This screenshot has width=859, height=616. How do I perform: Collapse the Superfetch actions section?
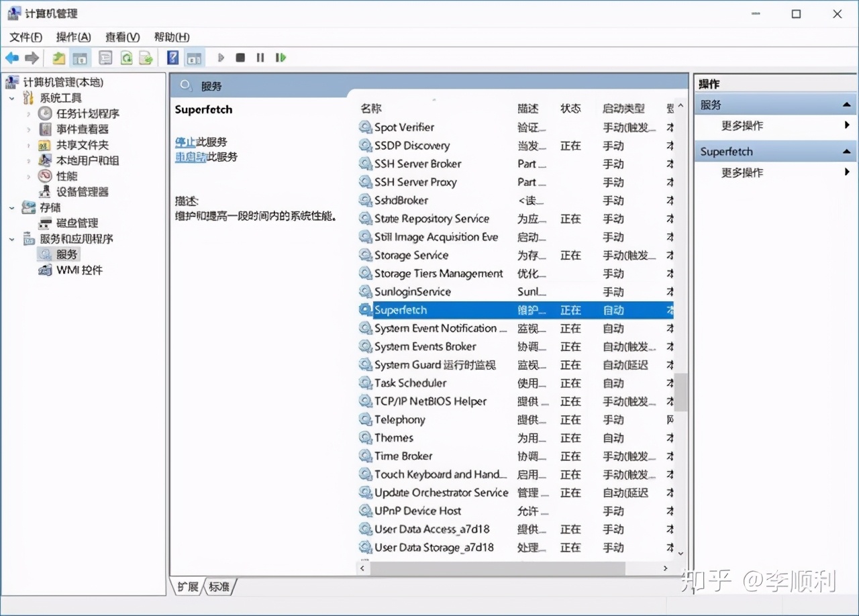coord(847,152)
